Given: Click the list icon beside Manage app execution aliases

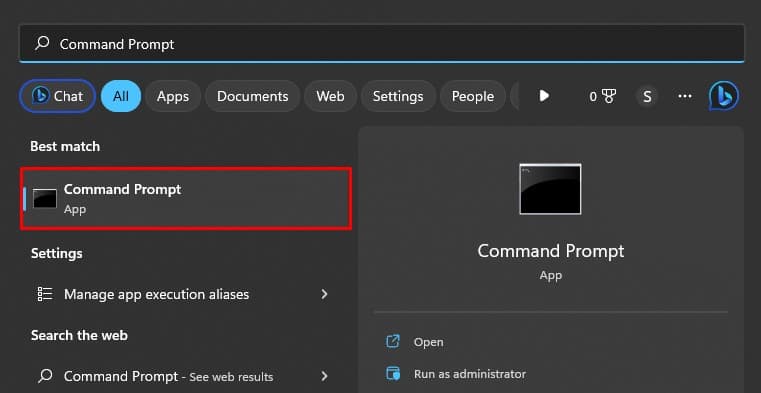Looking at the screenshot, I should click(x=45, y=294).
